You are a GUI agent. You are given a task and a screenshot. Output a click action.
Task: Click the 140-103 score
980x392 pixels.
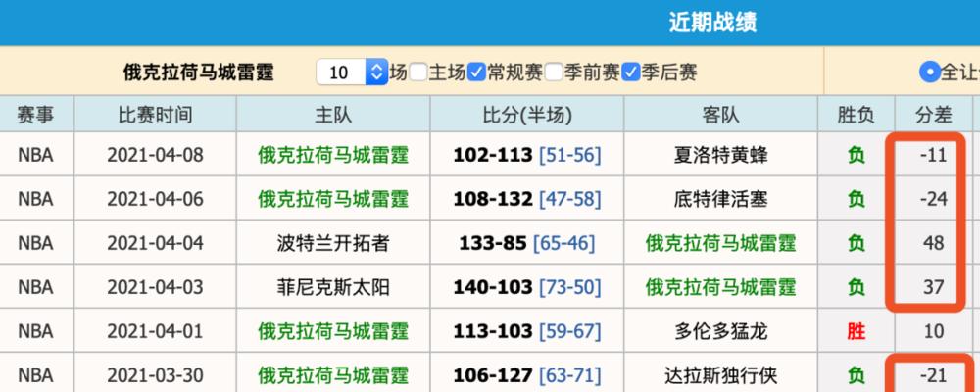[x=493, y=287]
